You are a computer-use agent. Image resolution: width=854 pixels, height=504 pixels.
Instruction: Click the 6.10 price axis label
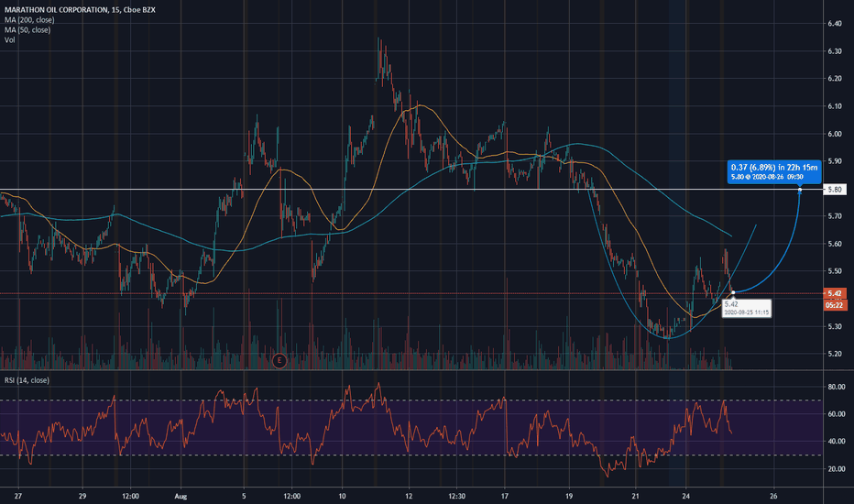(x=835, y=106)
